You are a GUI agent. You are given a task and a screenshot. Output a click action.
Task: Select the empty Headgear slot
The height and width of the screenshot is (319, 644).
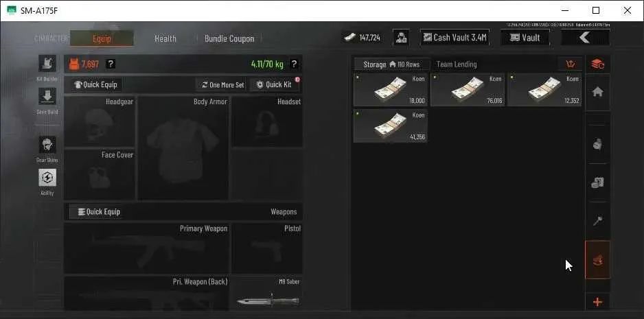tap(100, 121)
